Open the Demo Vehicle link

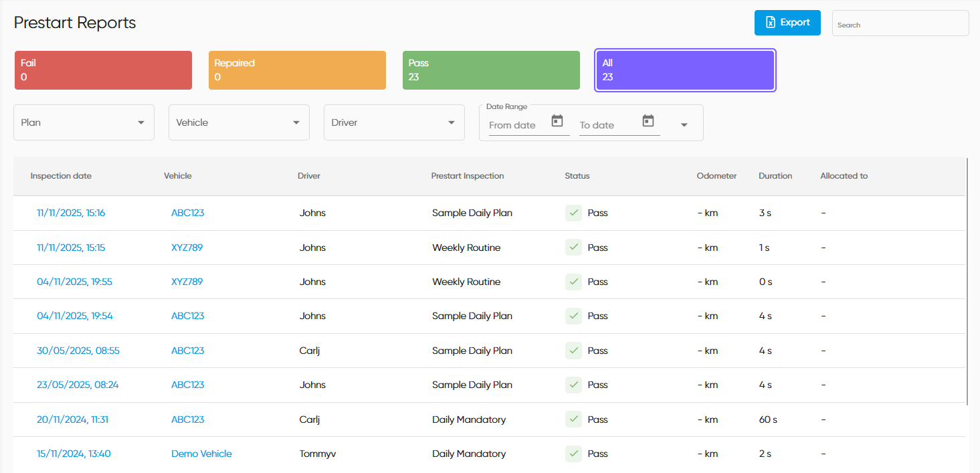[x=201, y=454]
